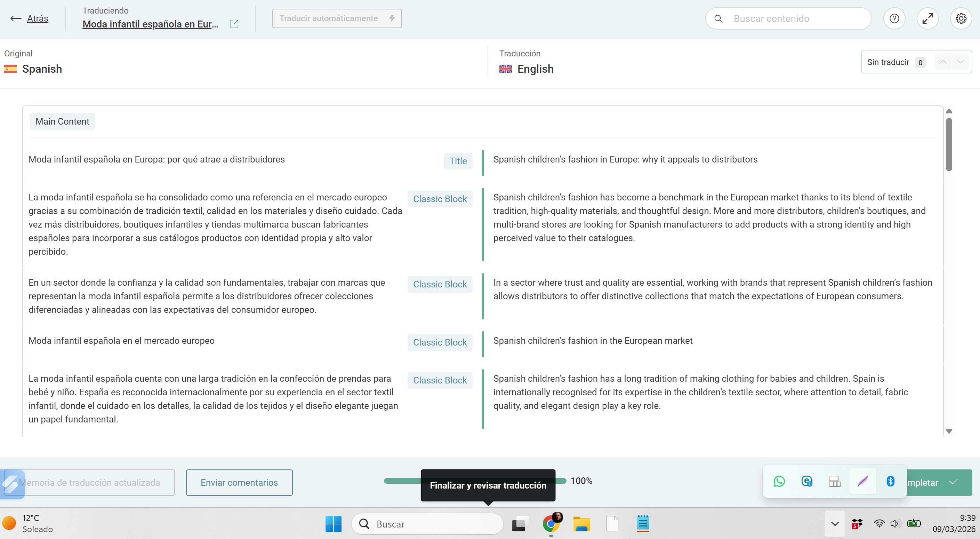980x539 pixels.
Task: Open the settings gear icon
Action: (x=961, y=18)
